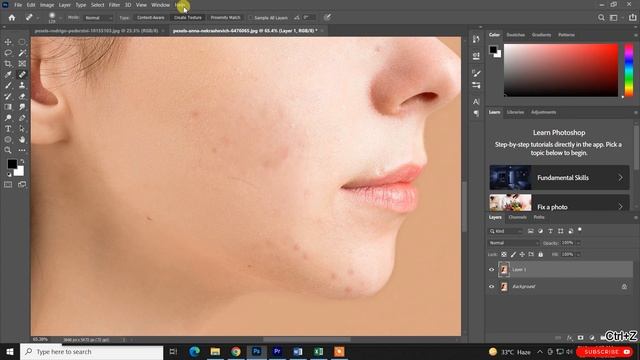
Task: Add layer mask icon in Layers panel
Action: [x=580, y=338]
